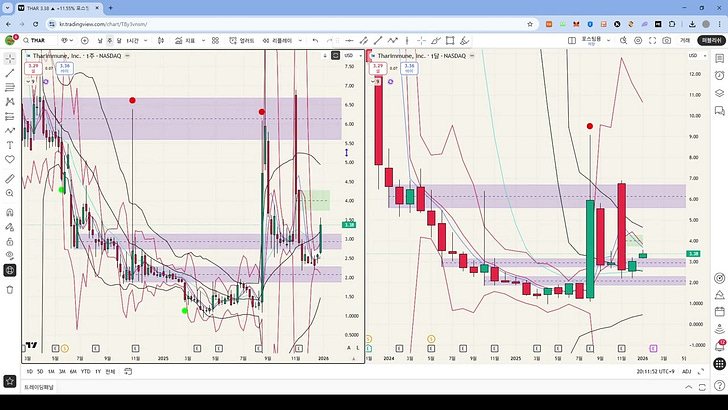Toggle the L log scale on left chart
728x410 pixels.
(358, 348)
